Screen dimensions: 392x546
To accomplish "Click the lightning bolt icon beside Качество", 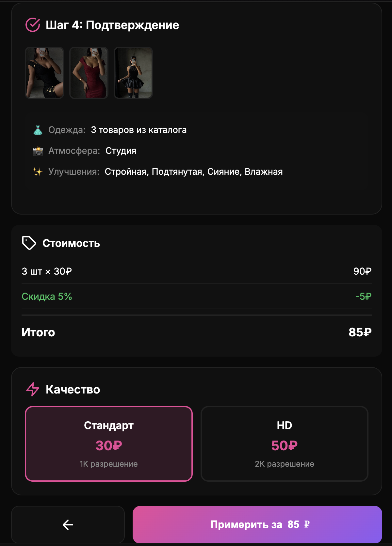I will pyautogui.click(x=33, y=389).
